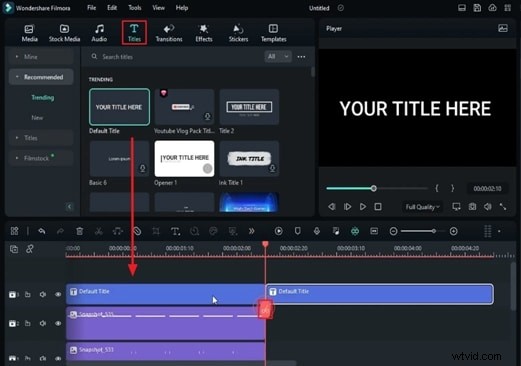Click the Search titles field
Viewport: 521px width, 366px height.
[x=173, y=57]
